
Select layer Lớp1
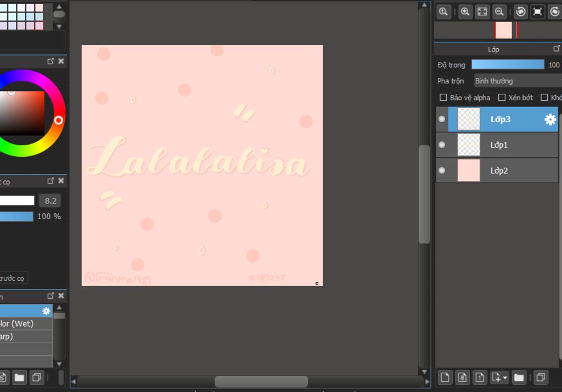click(497, 145)
